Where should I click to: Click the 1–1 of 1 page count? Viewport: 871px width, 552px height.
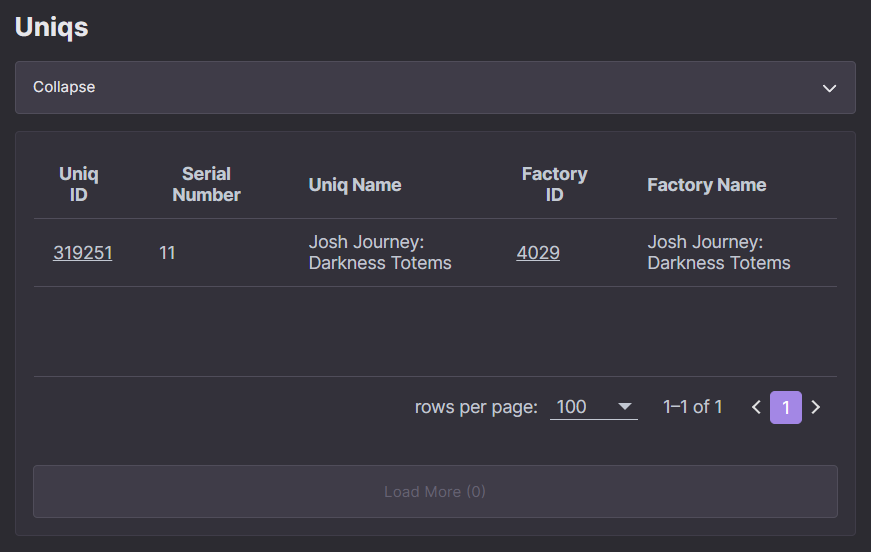point(693,407)
